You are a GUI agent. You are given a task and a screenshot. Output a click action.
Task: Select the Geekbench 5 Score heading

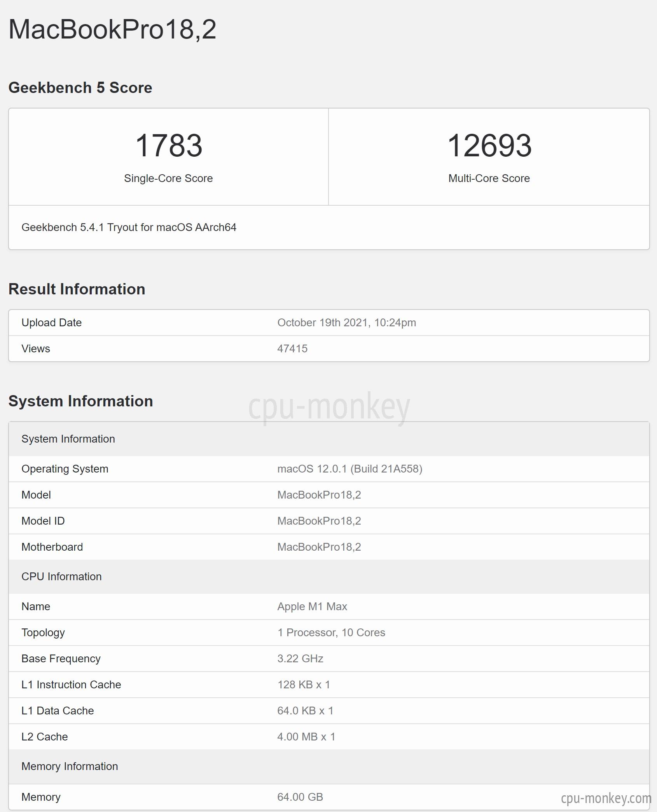point(80,87)
